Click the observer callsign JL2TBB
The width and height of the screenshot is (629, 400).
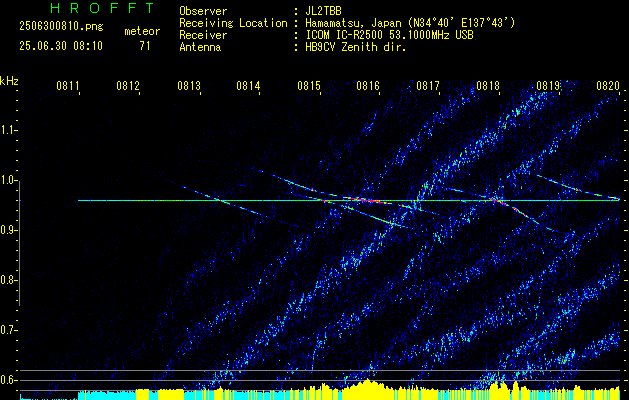tap(323, 11)
